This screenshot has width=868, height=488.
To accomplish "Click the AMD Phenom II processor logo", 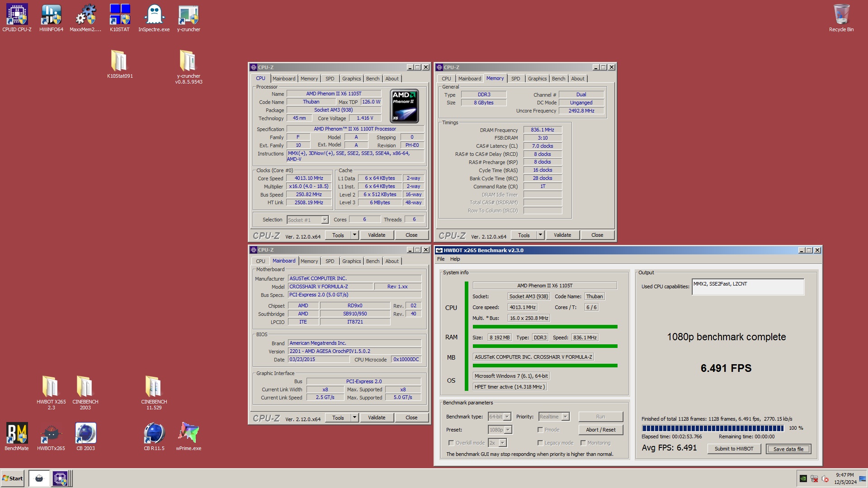I will click(404, 106).
